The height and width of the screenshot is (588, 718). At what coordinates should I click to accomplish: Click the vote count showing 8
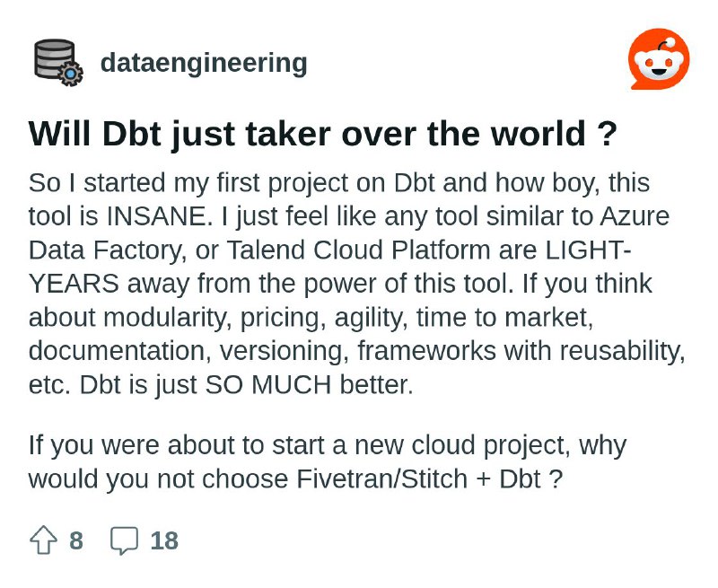point(74,540)
